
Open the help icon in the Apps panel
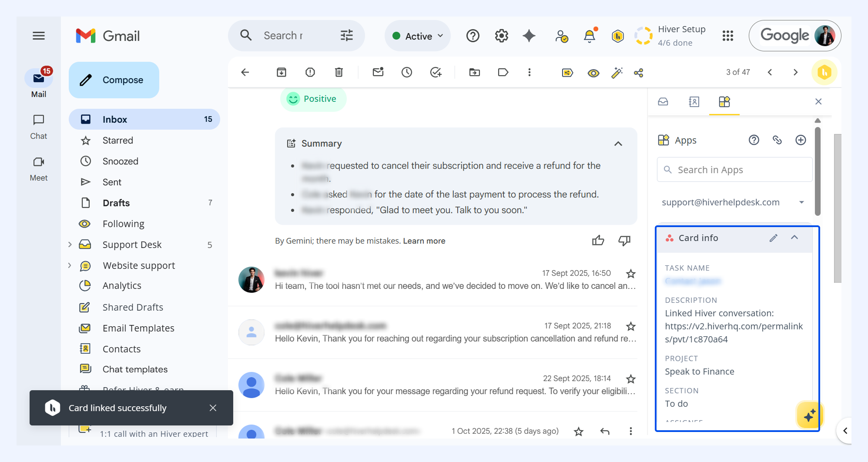tap(754, 140)
